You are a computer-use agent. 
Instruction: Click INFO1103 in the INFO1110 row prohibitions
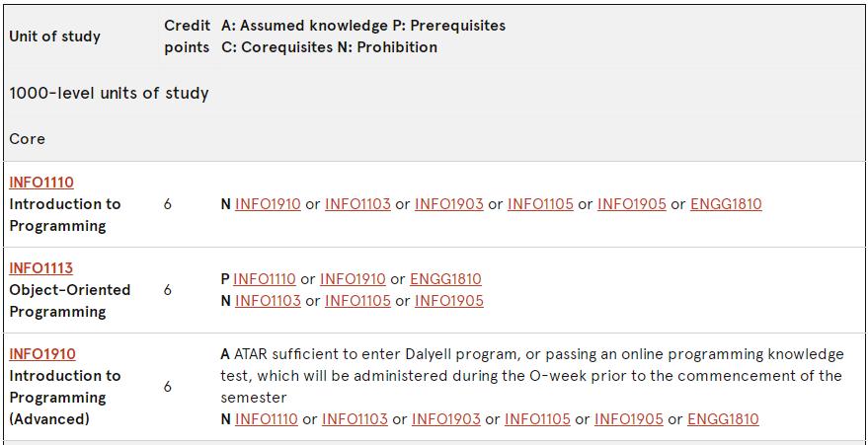point(357,204)
